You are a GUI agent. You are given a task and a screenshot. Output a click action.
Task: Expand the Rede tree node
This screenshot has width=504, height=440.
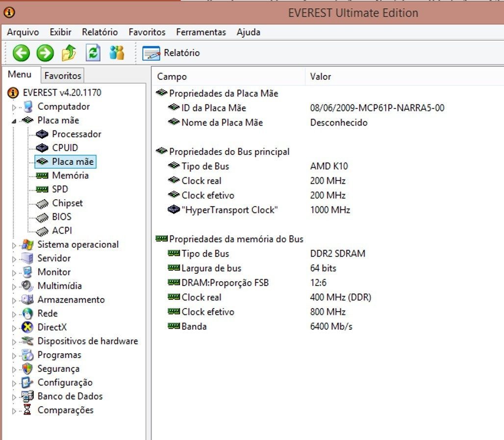(x=14, y=314)
